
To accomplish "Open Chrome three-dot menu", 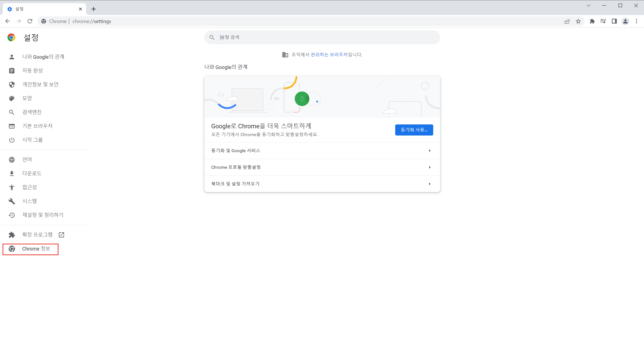I will (637, 21).
